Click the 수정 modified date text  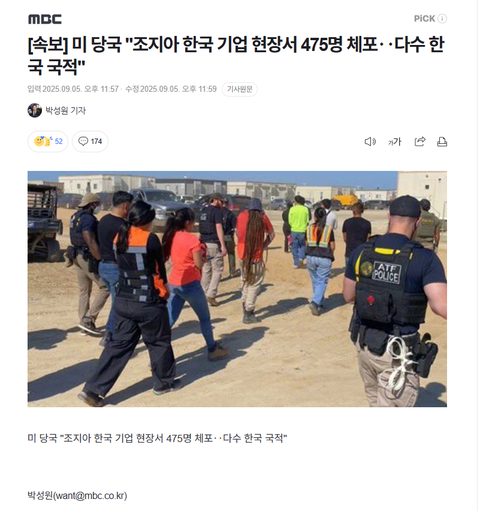(171, 89)
